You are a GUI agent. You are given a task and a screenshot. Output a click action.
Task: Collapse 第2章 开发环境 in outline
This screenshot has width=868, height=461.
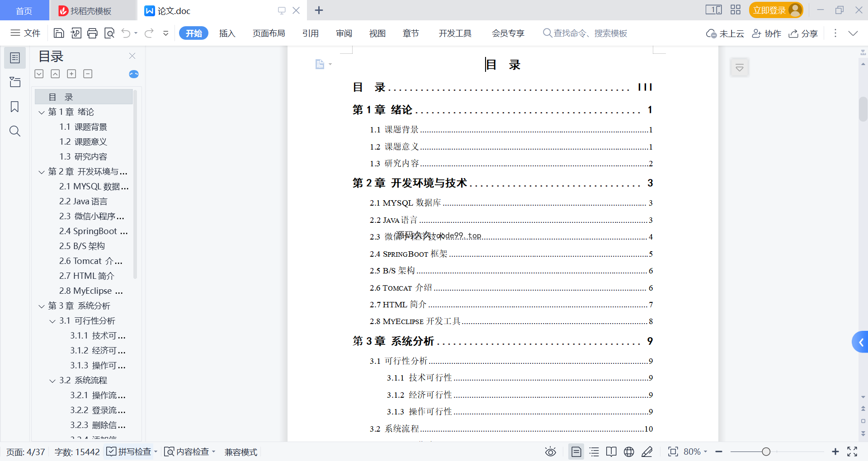42,172
